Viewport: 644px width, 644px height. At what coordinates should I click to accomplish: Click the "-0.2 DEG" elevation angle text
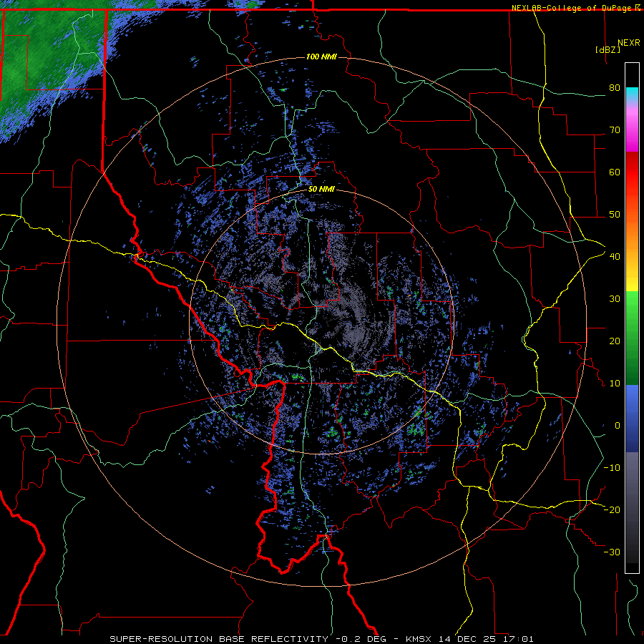(361, 639)
